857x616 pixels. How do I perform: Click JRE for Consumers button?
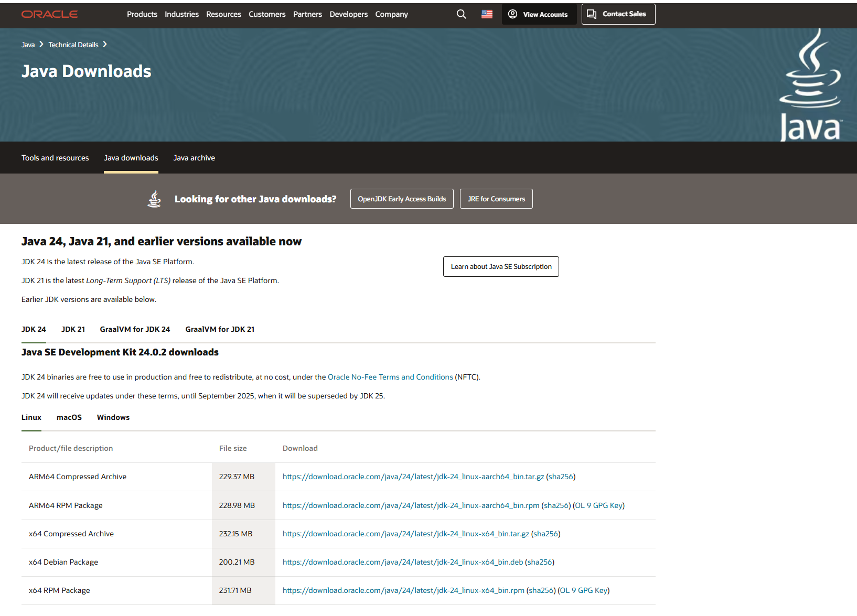pyautogui.click(x=496, y=199)
